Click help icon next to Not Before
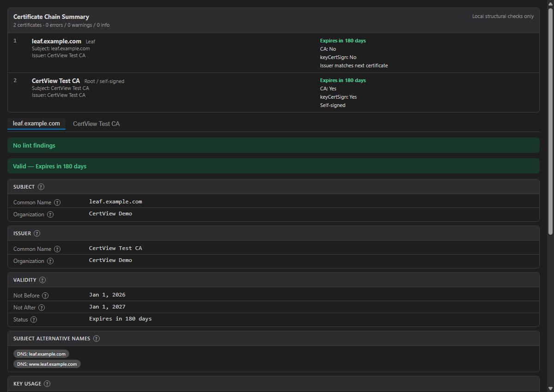 pos(45,296)
